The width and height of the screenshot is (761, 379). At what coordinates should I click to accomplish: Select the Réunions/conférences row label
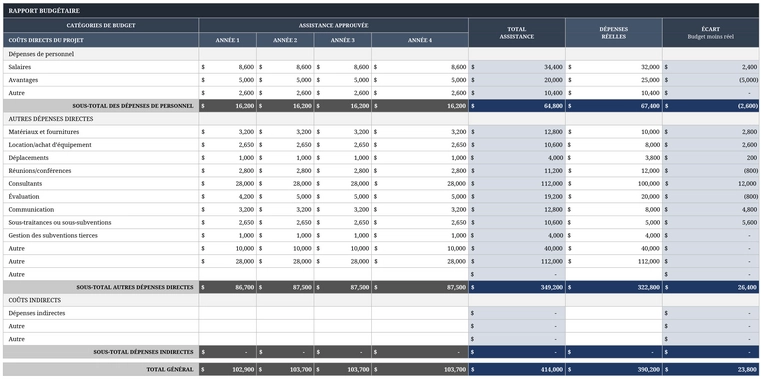tap(101, 171)
